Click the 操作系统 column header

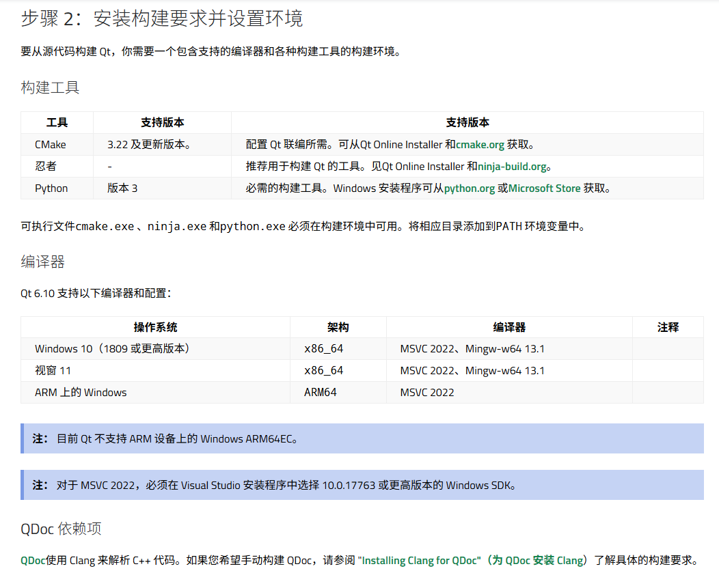click(x=156, y=327)
